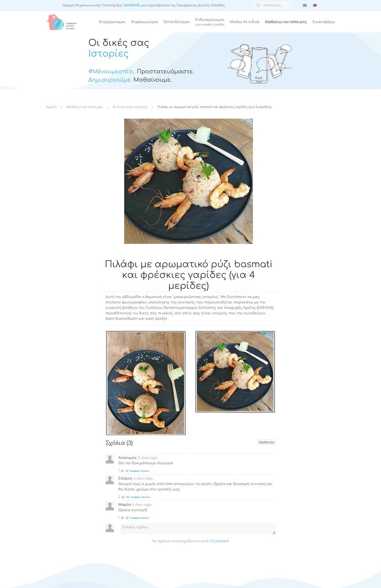Expand the Μαθαίνω τον τόπο μας menu
Image resolution: width=381 pixels, height=588 pixels.
(286, 22)
